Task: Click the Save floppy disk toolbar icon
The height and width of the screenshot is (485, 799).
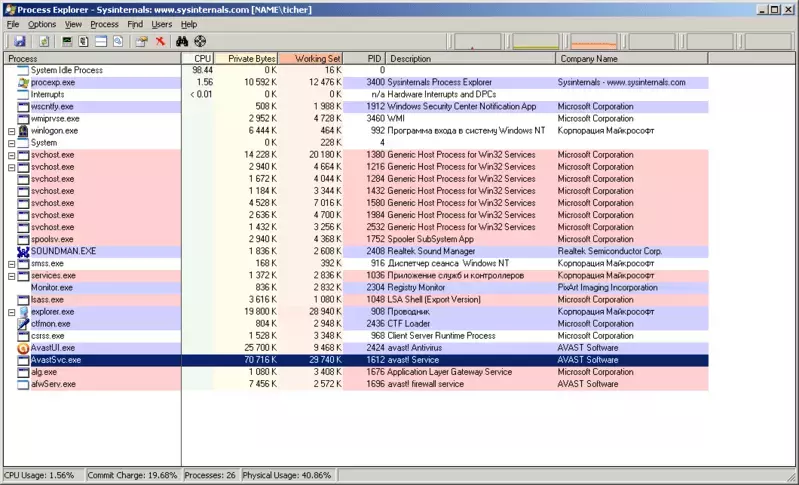Action: (x=19, y=41)
